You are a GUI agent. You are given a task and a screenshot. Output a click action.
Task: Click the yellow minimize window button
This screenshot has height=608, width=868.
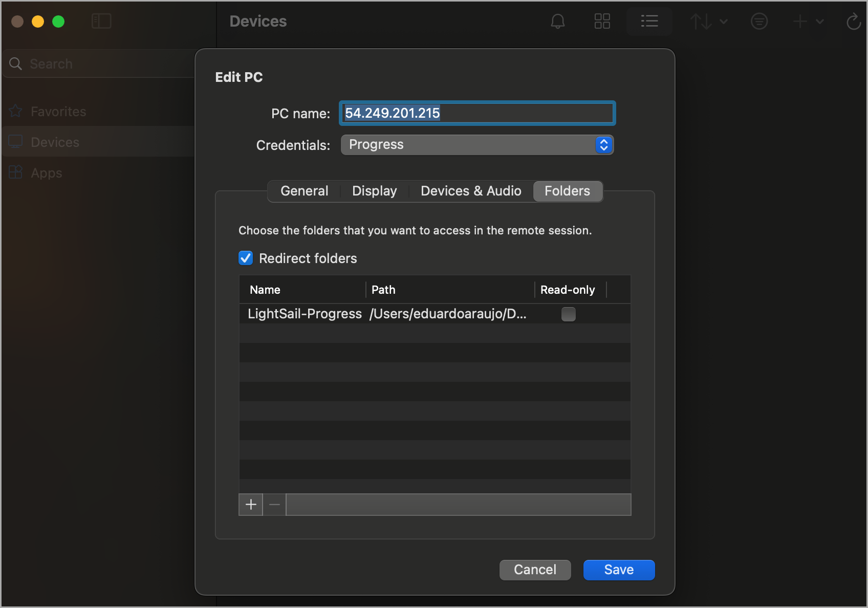(x=38, y=21)
